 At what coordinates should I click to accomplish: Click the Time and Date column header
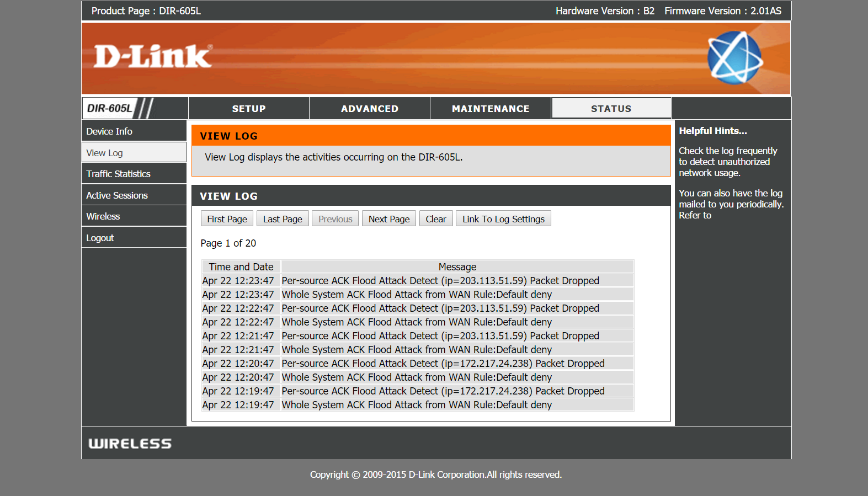tap(241, 266)
